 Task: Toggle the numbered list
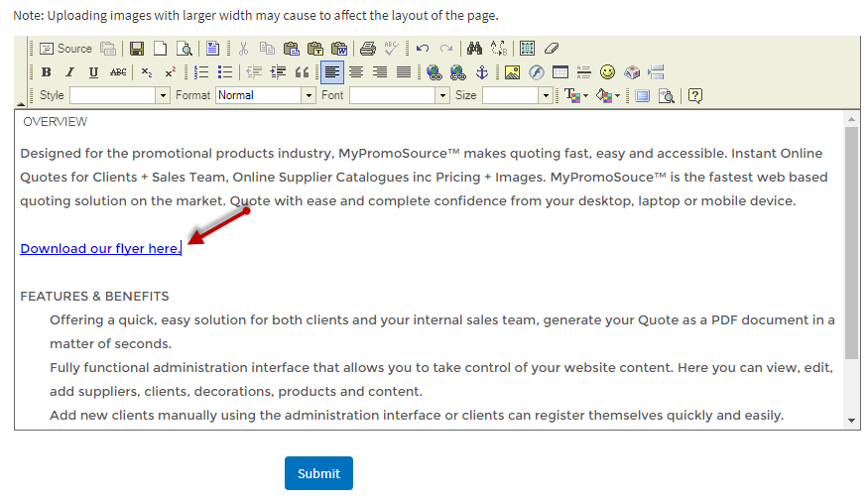tap(201, 72)
